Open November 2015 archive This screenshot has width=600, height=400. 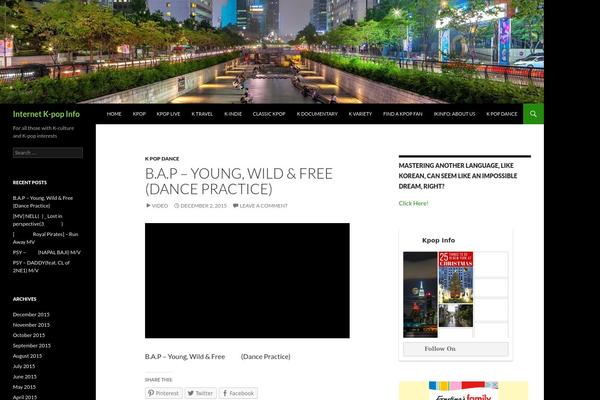(x=31, y=325)
